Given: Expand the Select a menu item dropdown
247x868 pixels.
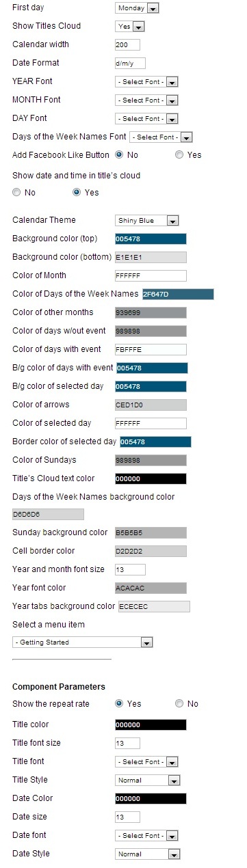Looking at the screenshot, I should tap(83, 642).
